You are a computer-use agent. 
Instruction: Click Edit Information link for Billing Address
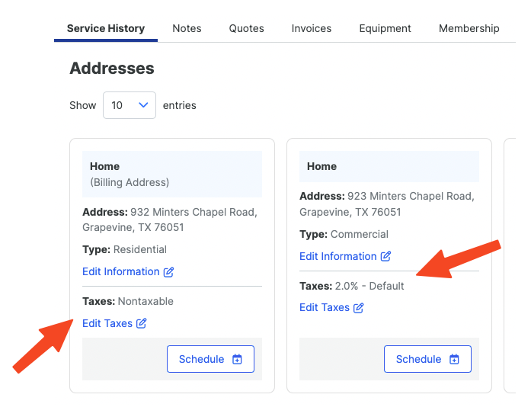pyautogui.click(x=128, y=271)
